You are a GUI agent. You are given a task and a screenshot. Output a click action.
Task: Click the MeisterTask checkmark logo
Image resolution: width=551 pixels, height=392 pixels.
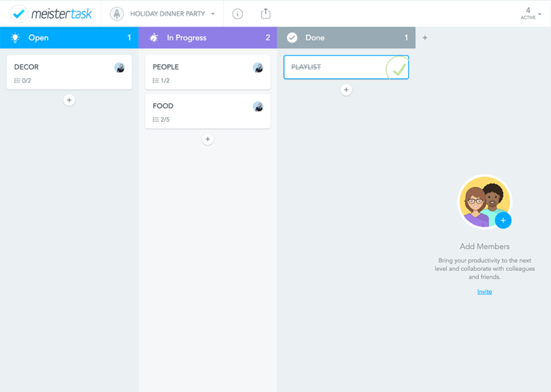(x=18, y=14)
